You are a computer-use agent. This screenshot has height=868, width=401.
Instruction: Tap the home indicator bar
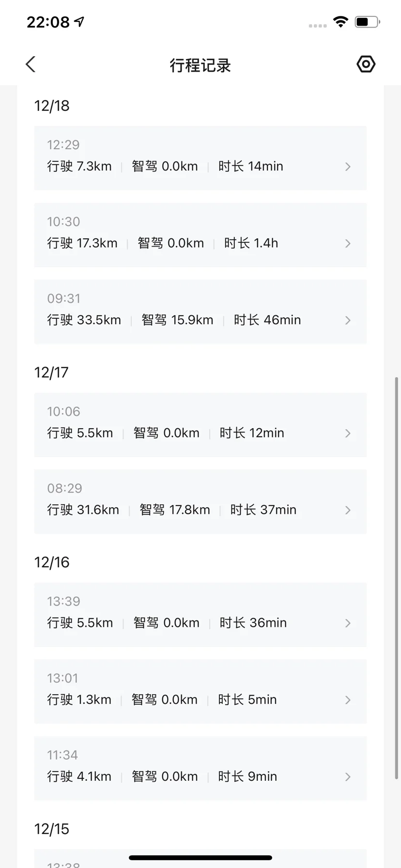200,858
